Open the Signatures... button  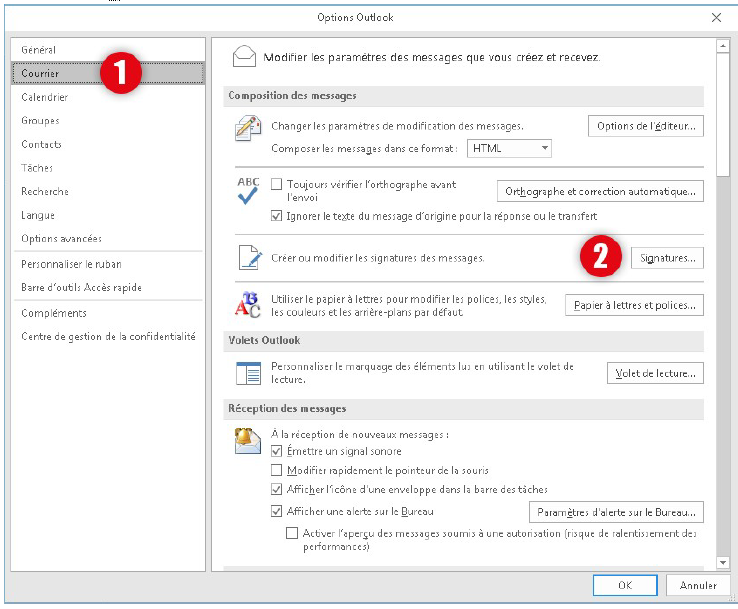(667, 258)
